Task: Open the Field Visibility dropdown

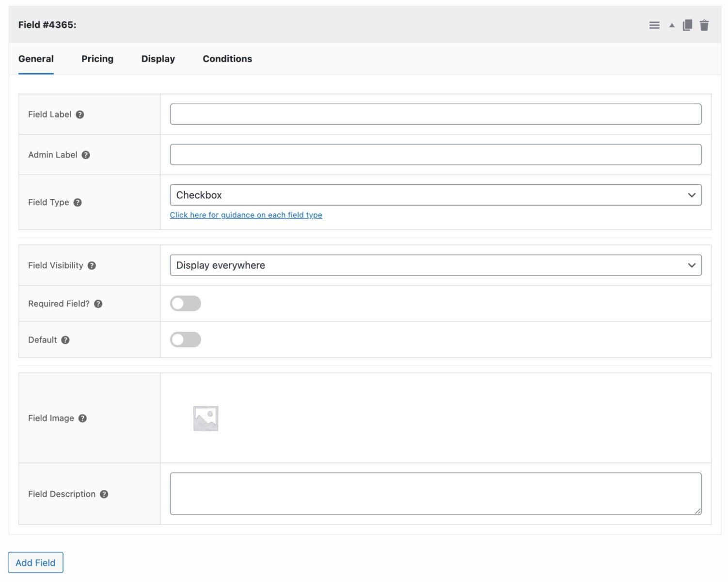Action: pyautogui.click(x=435, y=265)
